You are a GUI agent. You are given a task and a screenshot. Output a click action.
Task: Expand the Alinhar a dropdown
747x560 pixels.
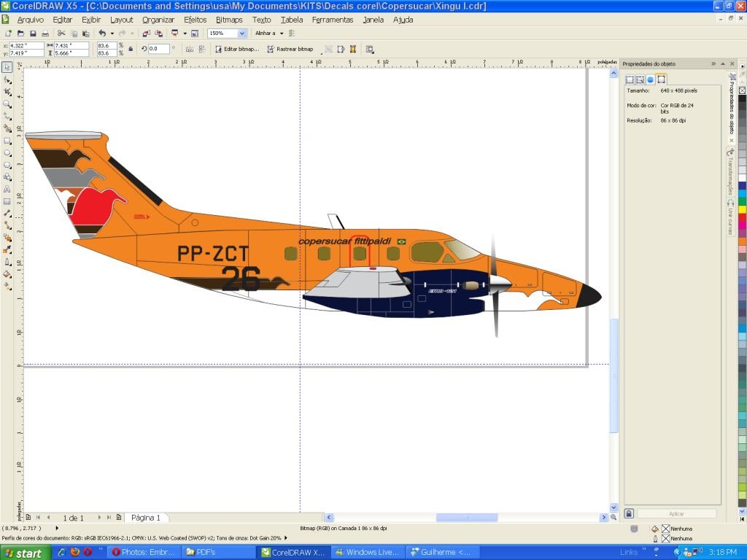(282, 34)
